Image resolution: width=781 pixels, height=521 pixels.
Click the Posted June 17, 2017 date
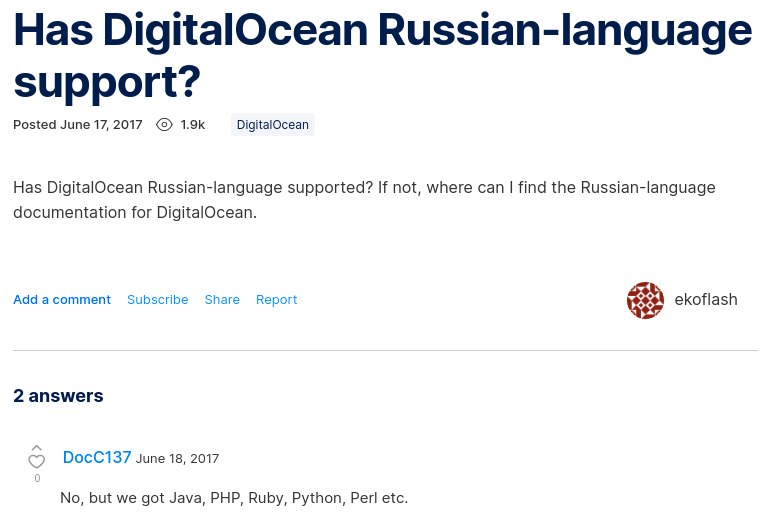[78, 125]
